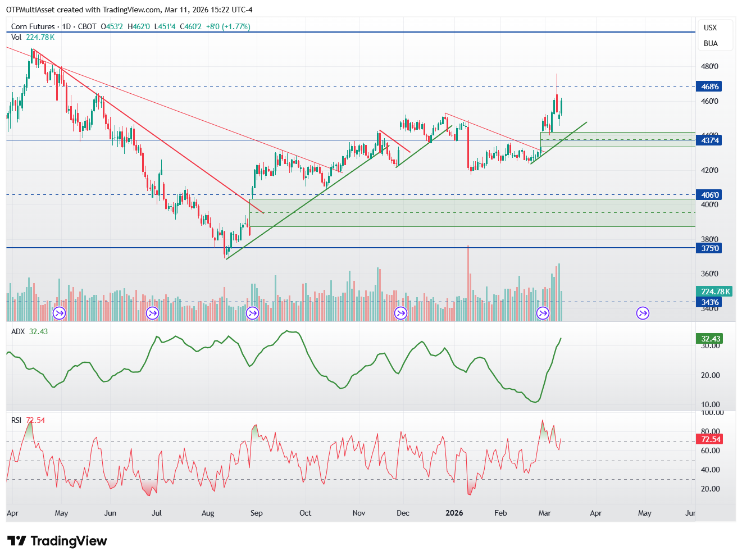Screen dimensions: 742x560
Task: Select the 437'4 price level label
Action: click(x=709, y=140)
